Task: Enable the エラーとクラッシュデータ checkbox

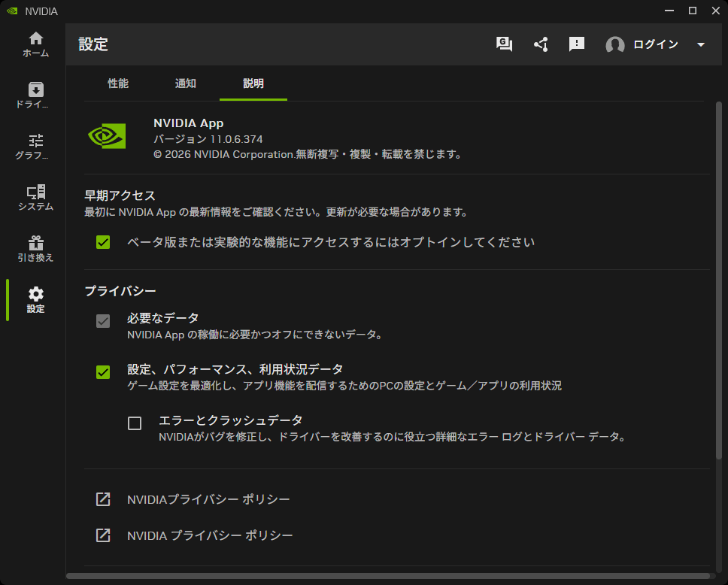Action: [135, 423]
